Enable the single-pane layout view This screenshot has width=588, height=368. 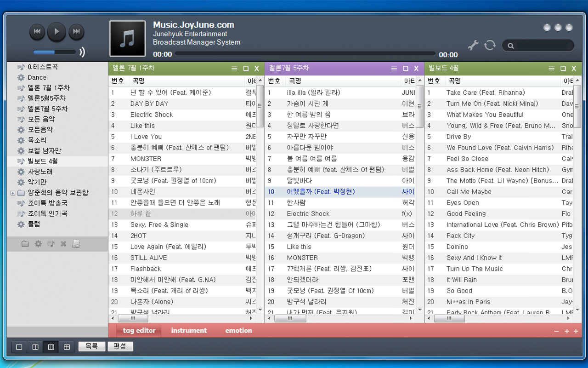(19, 347)
